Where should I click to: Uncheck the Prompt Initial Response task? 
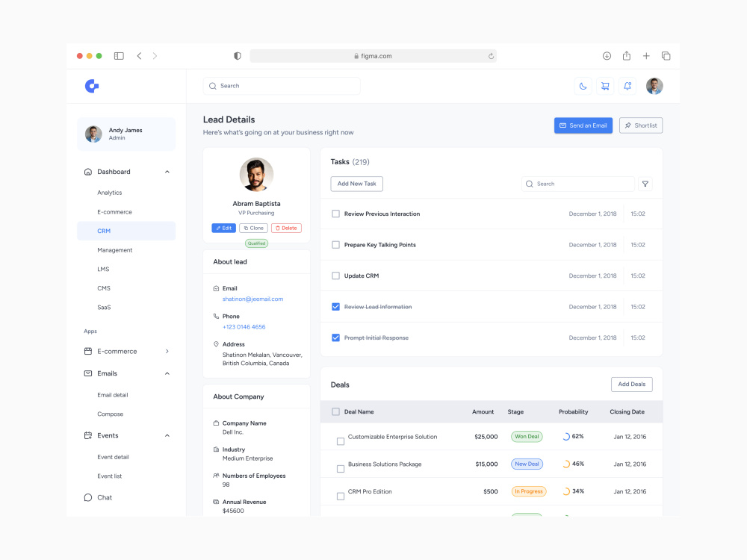(336, 337)
